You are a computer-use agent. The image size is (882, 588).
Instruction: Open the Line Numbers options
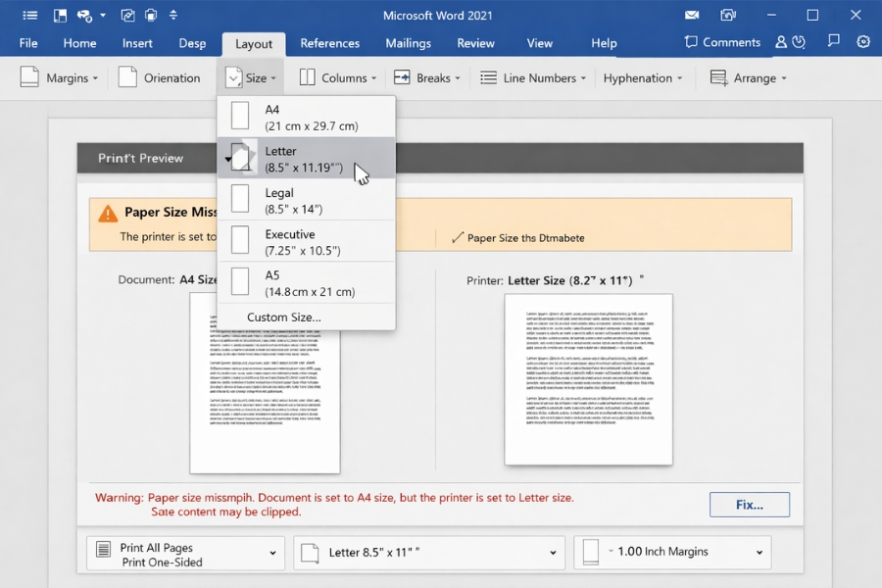pyautogui.click(x=532, y=78)
